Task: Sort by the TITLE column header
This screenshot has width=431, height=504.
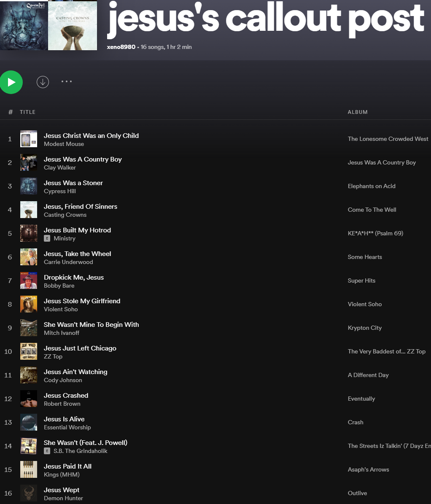Action: pos(27,112)
